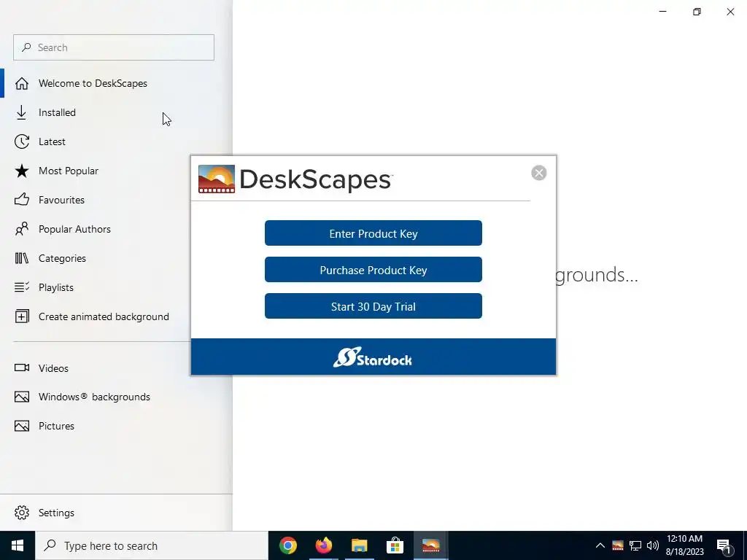Open the Windows Start menu
The image size is (747, 560).
[18, 545]
